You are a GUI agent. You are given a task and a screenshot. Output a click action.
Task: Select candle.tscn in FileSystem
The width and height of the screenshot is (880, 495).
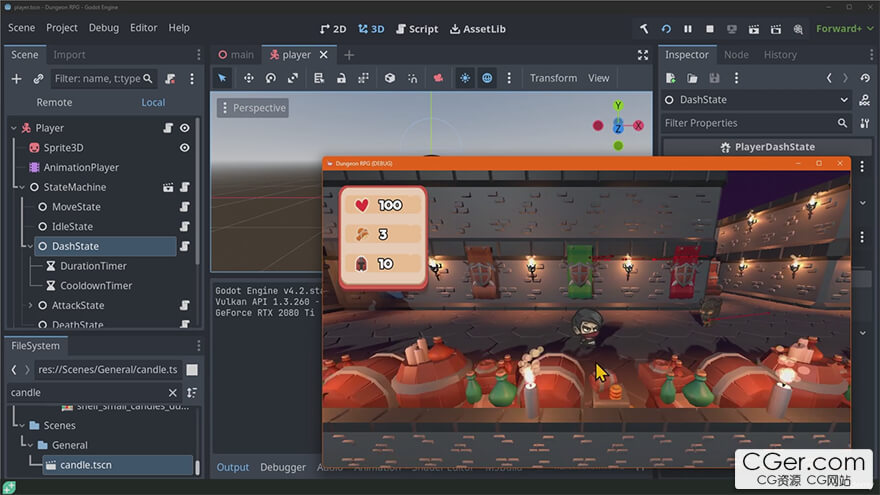point(118,465)
